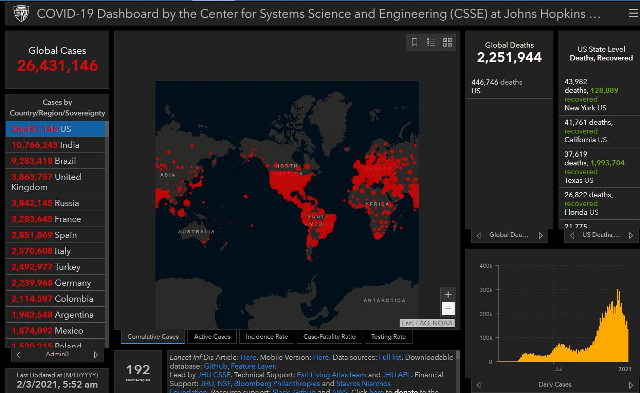
Task: Open the hamburger menu at top right
Action: tap(633, 14)
